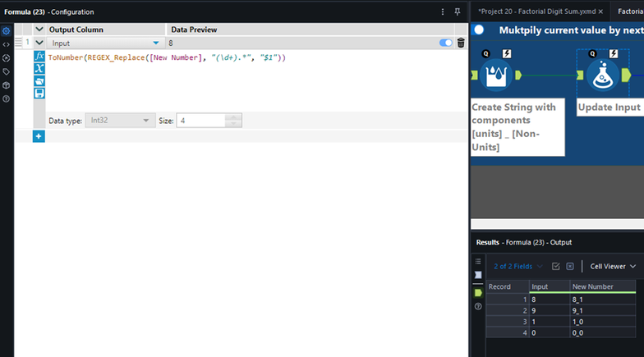644x357 pixels.
Task: Open the X columns and constants list
Action: click(39, 69)
